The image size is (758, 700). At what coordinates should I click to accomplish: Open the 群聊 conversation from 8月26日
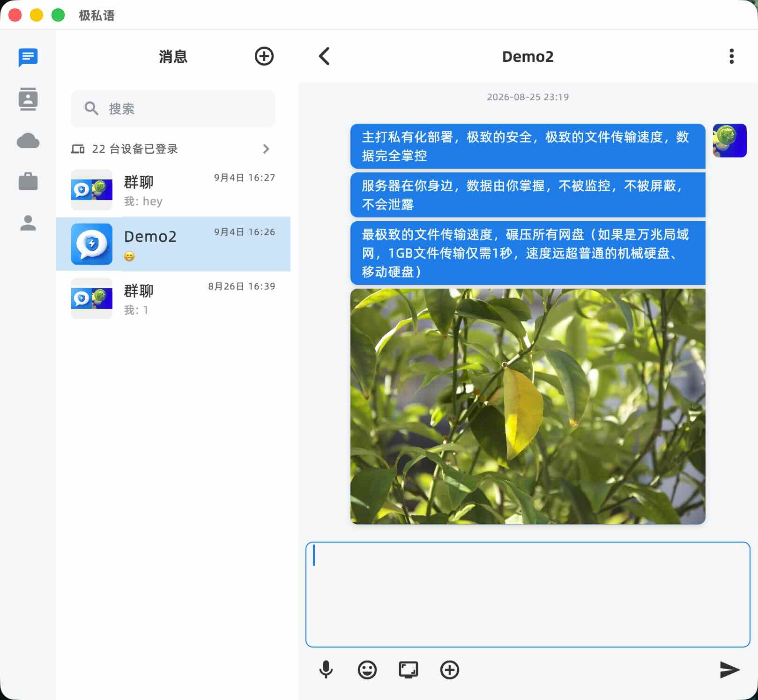(x=173, y=298)
